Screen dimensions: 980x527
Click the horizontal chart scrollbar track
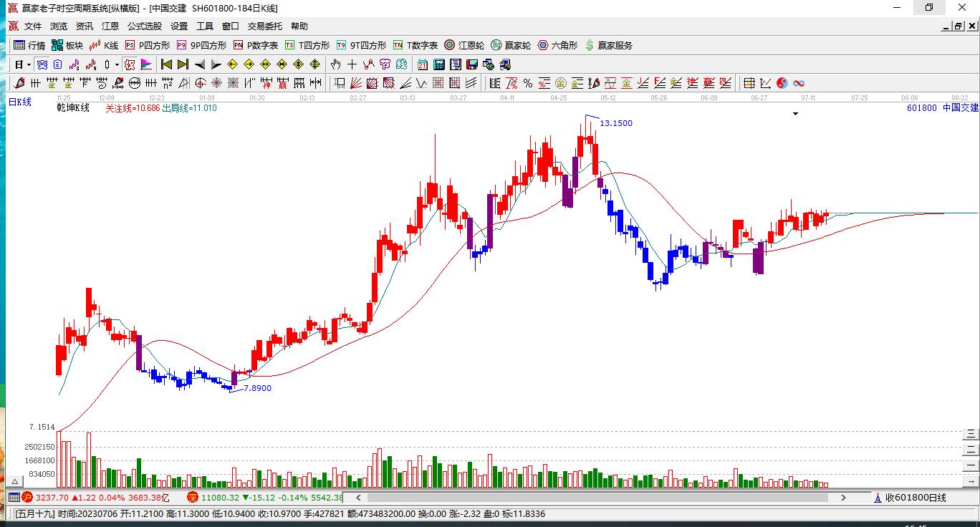click(602, 497)
